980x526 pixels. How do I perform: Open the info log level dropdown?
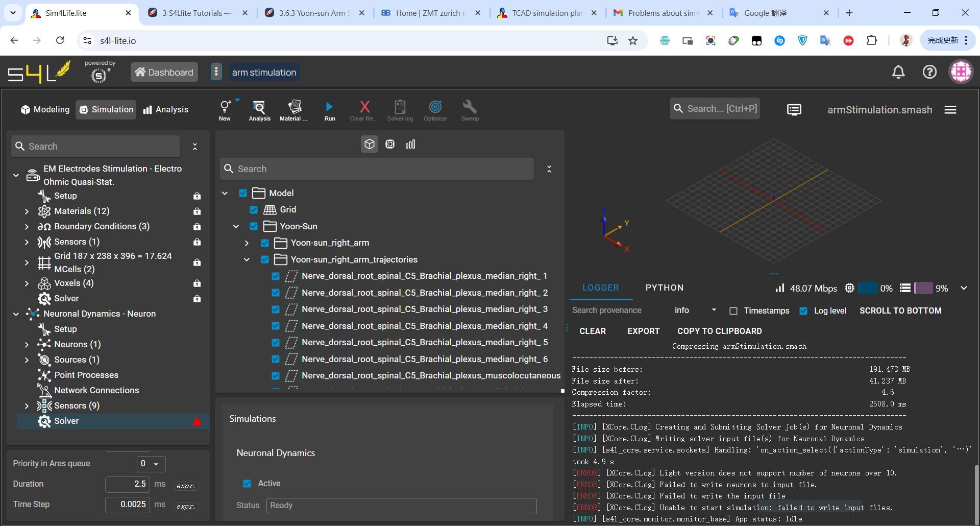[695, 310]
